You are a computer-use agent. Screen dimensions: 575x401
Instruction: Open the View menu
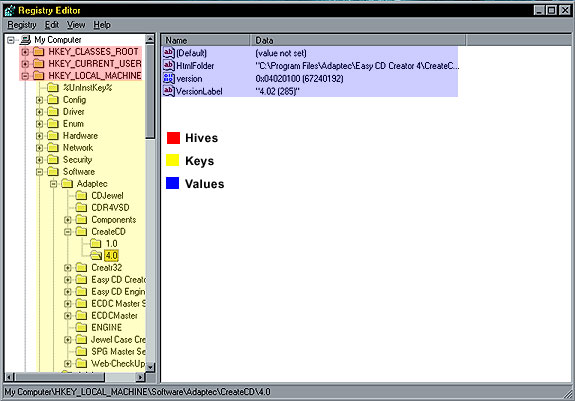coord(76,25)
